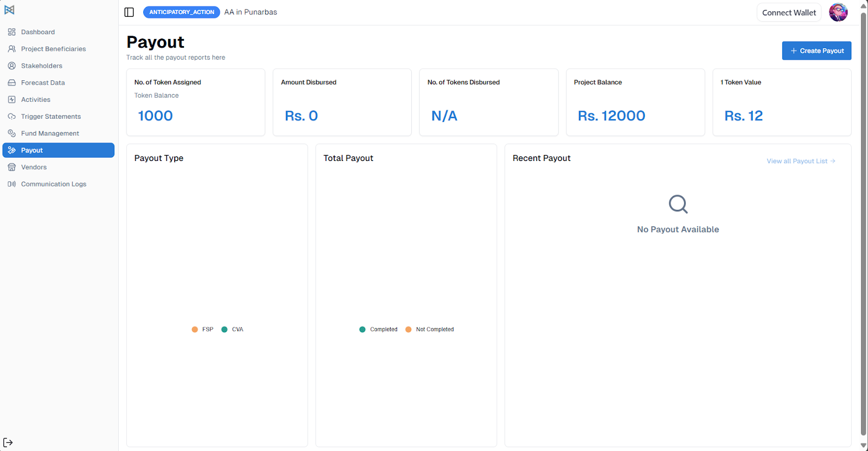This screenshot has height=451, width=868.
Task: Click the Total Payout card heading
Action: [x=348, y=158]
